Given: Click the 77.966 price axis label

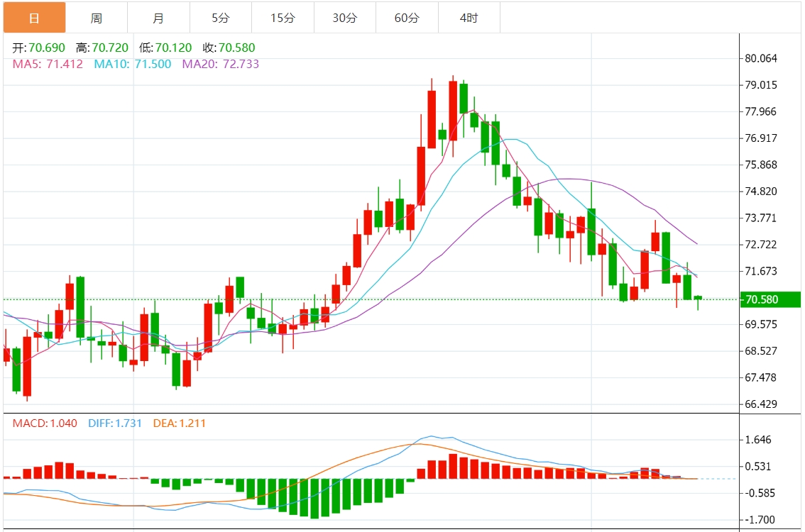Looking at the screenshot, I should [x=761, y=112].
